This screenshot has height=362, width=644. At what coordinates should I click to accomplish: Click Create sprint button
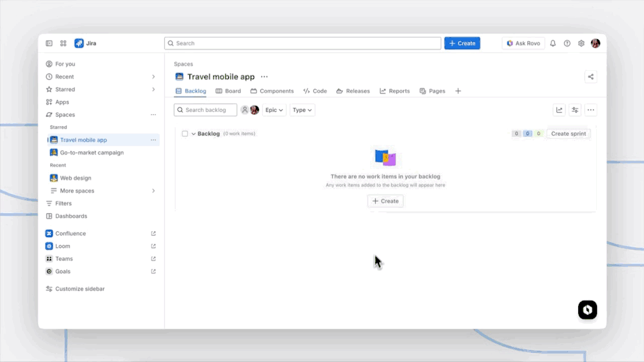click(569, 134)
